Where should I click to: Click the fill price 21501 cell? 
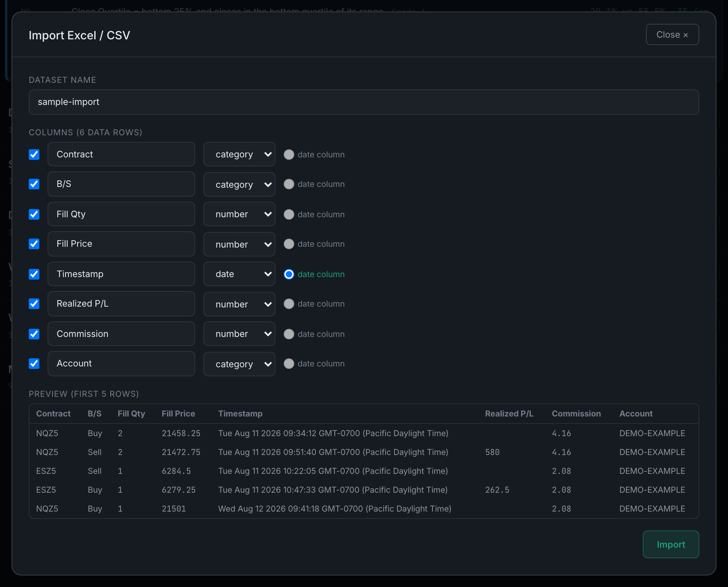click(x=174, y=509)
